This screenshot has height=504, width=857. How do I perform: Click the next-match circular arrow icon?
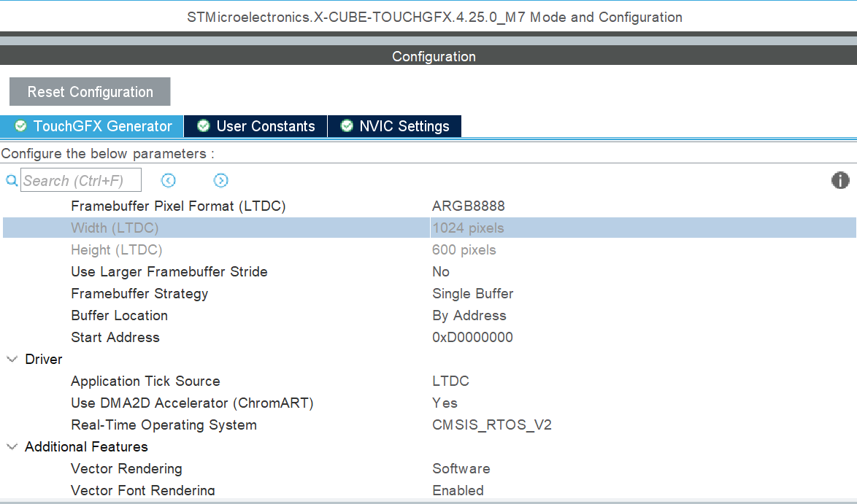click(221, 180)
